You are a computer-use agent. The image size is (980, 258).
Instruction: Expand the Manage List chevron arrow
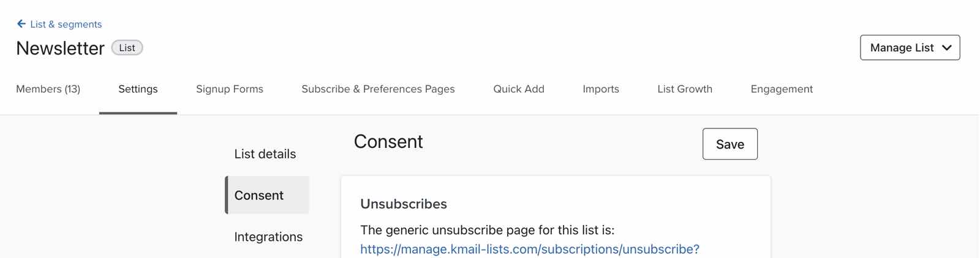tap(947, 48)
